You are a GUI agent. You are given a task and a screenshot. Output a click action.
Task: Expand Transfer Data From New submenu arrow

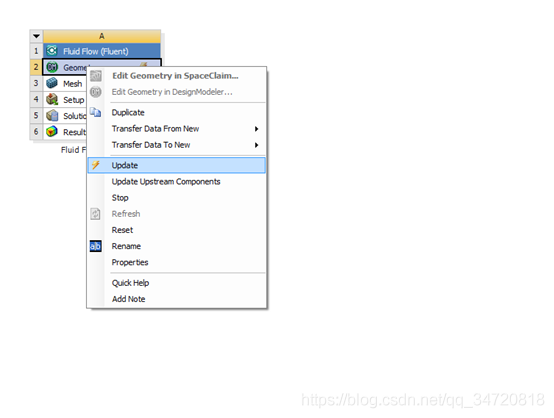(257, 129)
